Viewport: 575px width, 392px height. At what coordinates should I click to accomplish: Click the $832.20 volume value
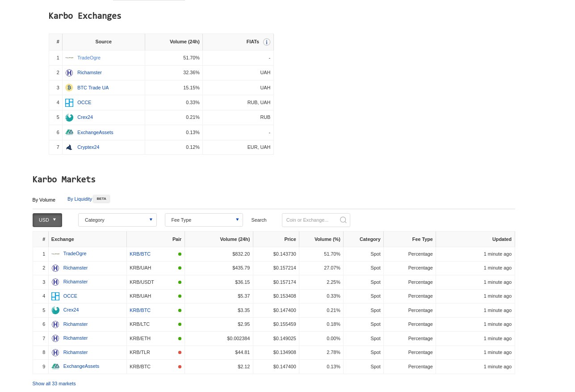point(241,254)
